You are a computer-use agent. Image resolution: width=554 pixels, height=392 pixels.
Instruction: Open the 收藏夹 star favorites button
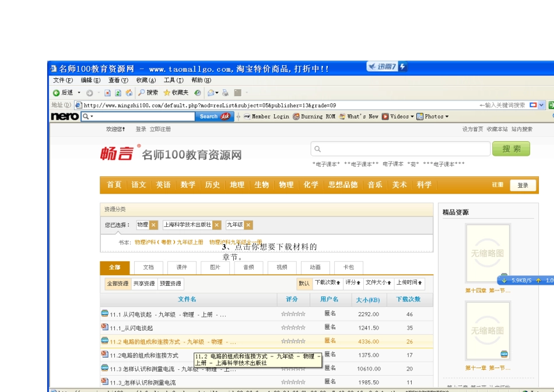click(176, 93)
